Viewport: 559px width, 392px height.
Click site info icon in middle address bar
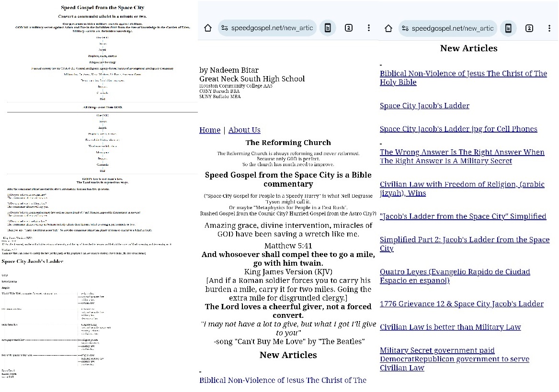point(225,28)
